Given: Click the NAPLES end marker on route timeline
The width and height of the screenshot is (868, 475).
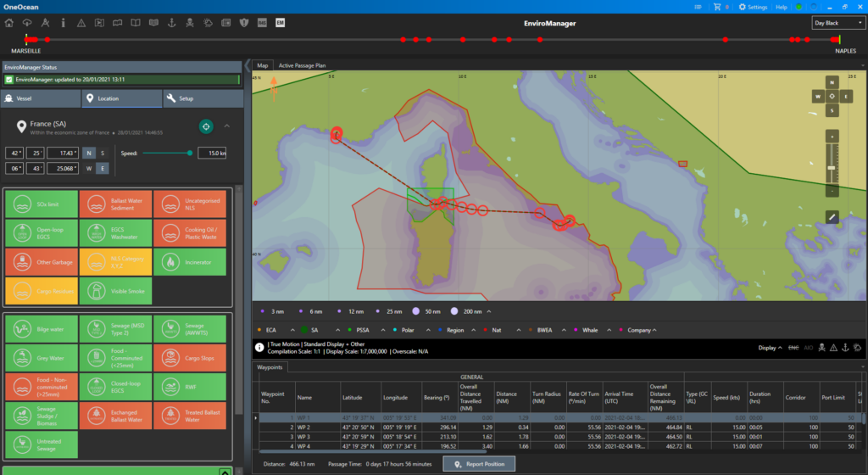Looking at the screenshot, I should (x=840, y=40).
